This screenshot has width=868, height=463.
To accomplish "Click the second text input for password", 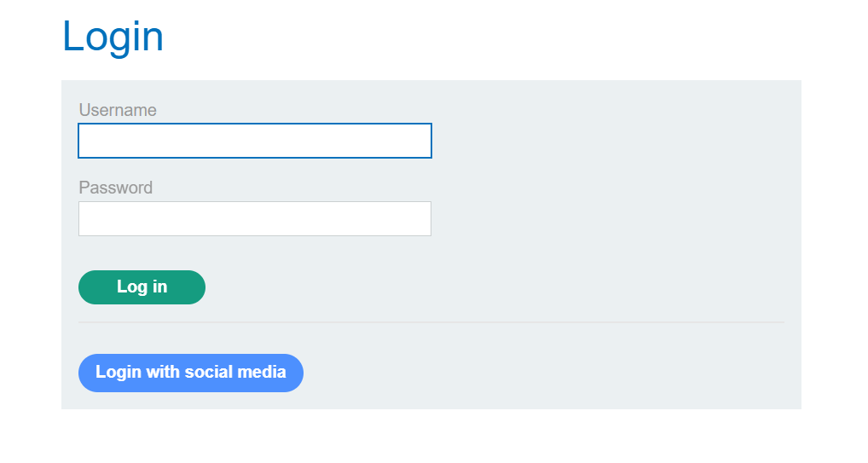I will [254, 218].
